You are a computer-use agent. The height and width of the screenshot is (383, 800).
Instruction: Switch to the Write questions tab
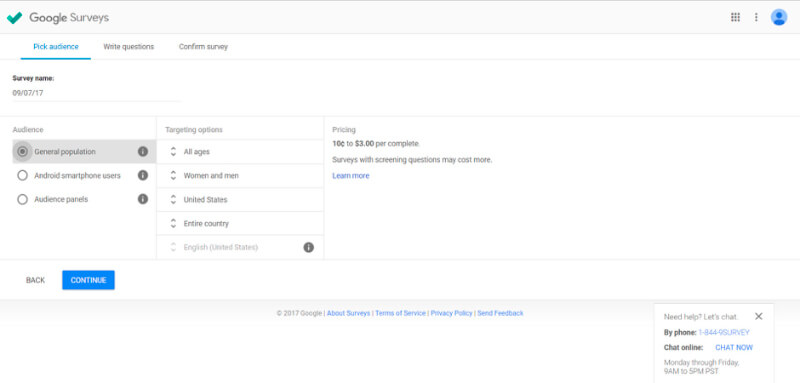click(129, 46)
